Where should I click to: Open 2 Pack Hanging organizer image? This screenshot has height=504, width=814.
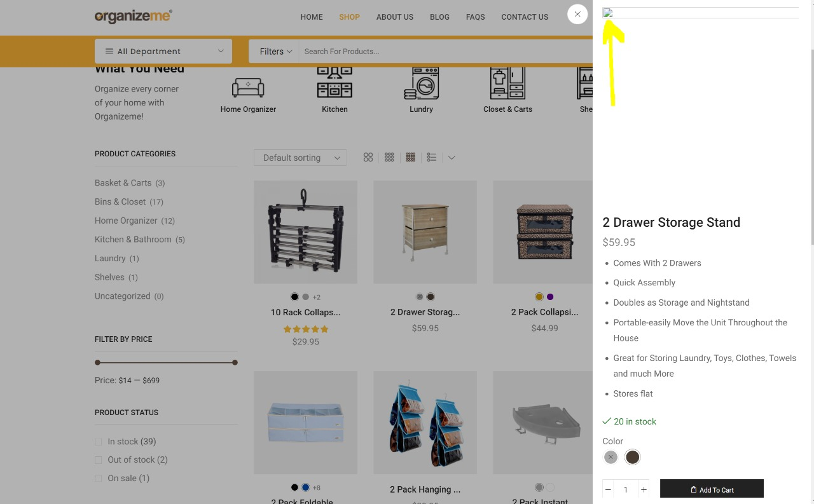tap(425, 423)
